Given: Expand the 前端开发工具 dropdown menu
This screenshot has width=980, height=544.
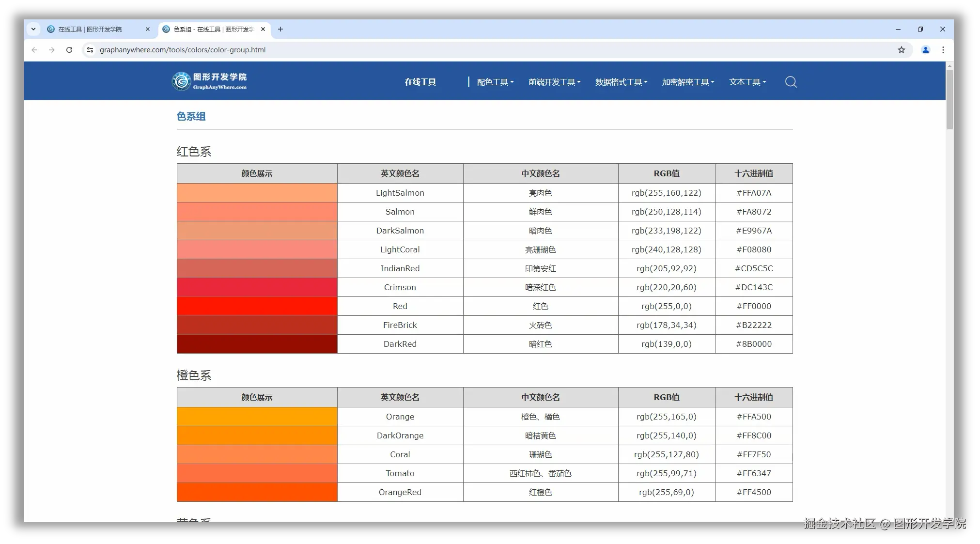Looking at the screenshot, I should click(x=554, y=82).
